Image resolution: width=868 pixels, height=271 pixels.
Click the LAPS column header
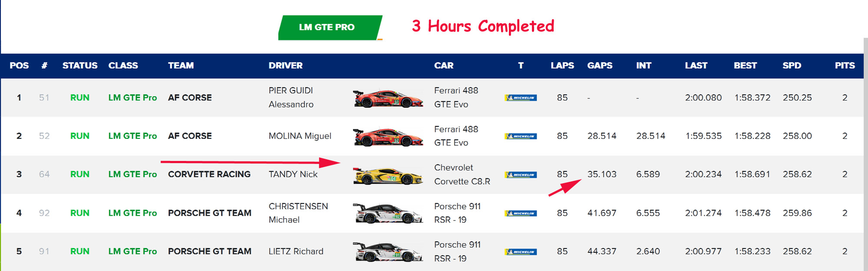point(562,66)
